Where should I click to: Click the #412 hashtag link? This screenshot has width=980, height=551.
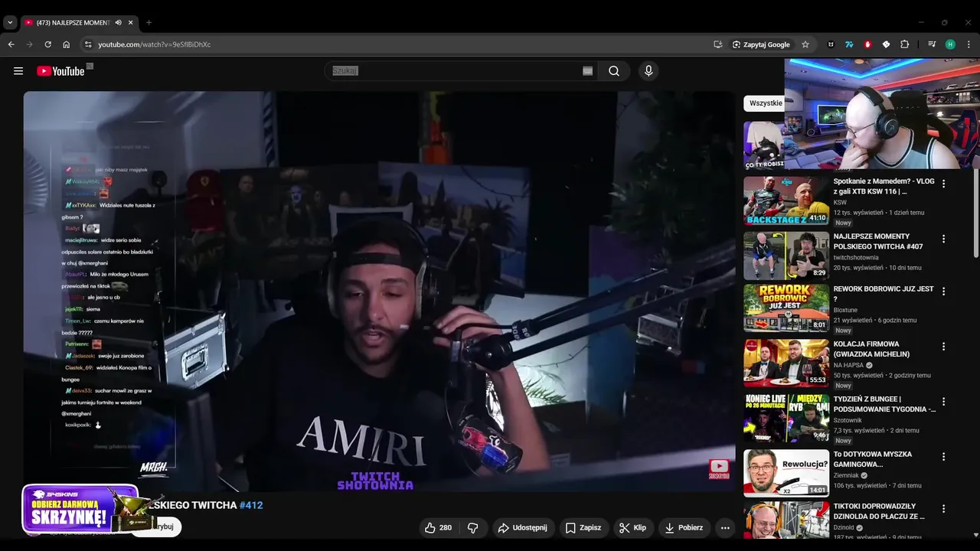pos(251,505)
